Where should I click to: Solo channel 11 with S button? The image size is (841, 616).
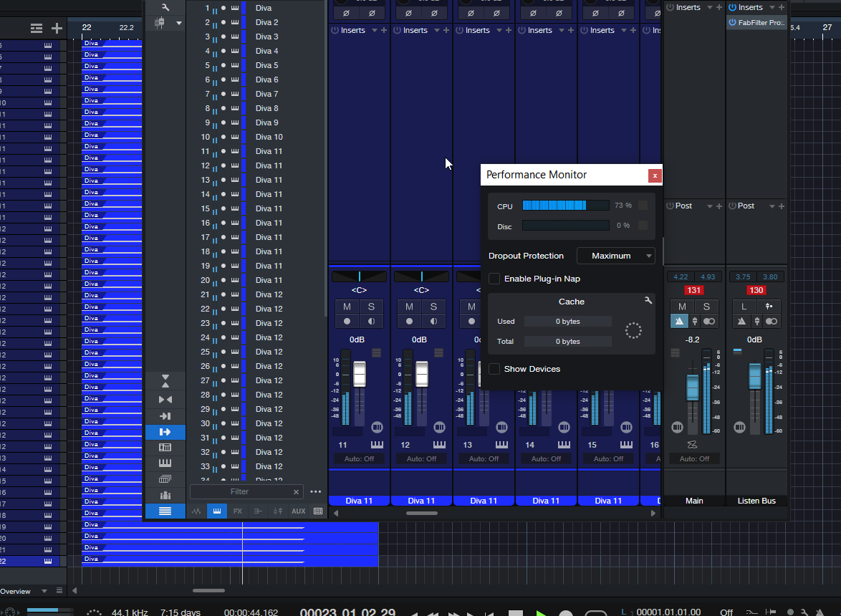(x=371, y=307)
